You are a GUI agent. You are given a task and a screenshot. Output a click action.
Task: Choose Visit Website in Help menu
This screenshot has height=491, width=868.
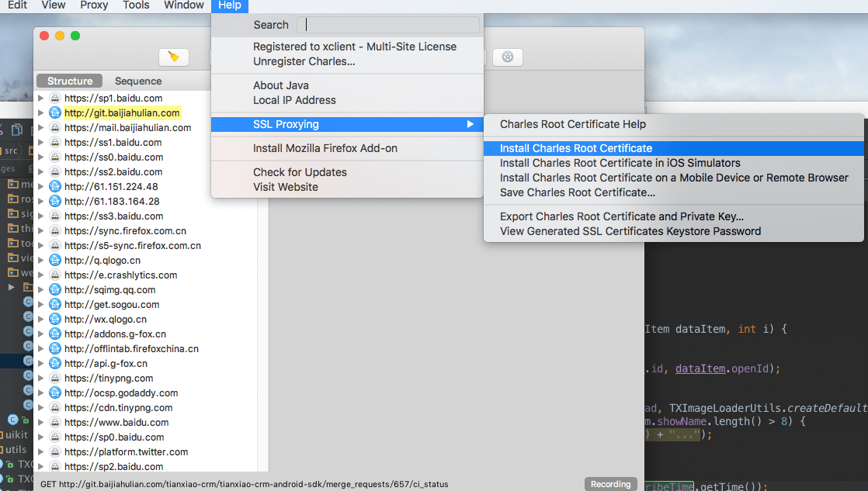tap(347, 187)
